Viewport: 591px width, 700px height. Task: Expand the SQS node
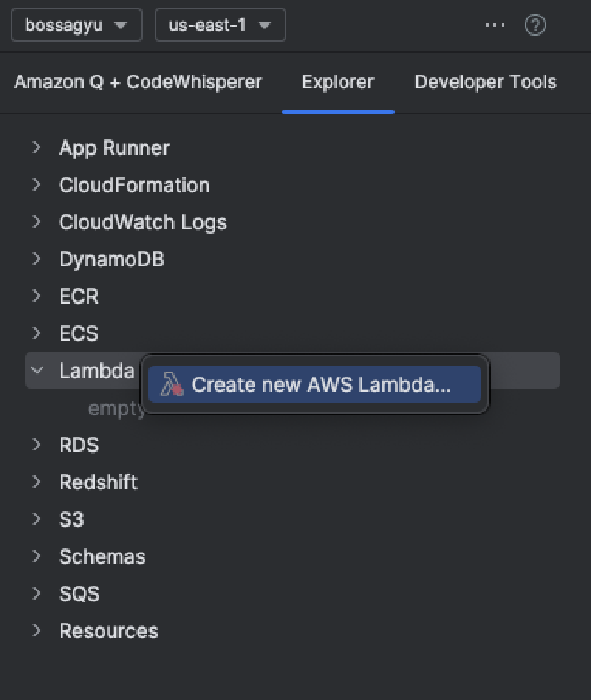(37, 593)
